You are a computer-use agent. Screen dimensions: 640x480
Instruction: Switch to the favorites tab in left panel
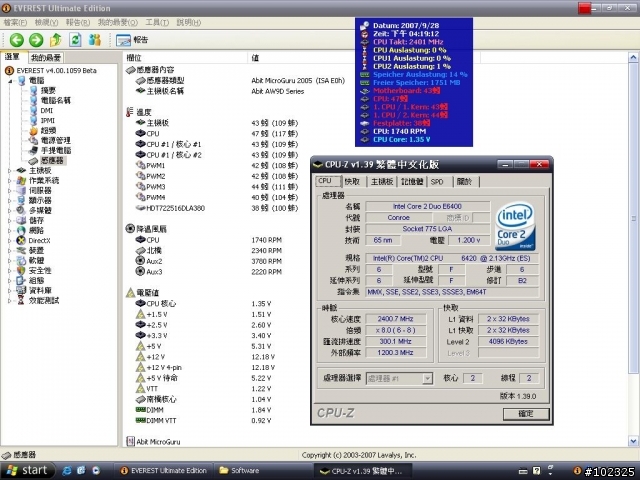click(46, 58)
